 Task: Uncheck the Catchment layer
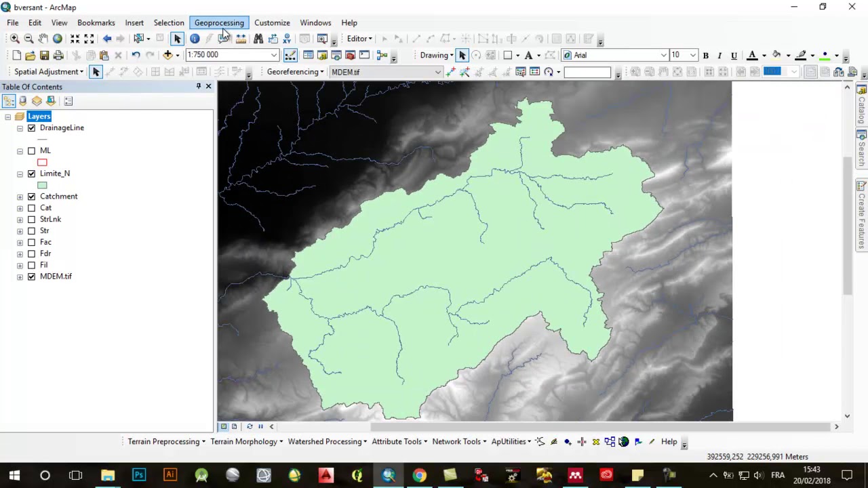point(31,197)
